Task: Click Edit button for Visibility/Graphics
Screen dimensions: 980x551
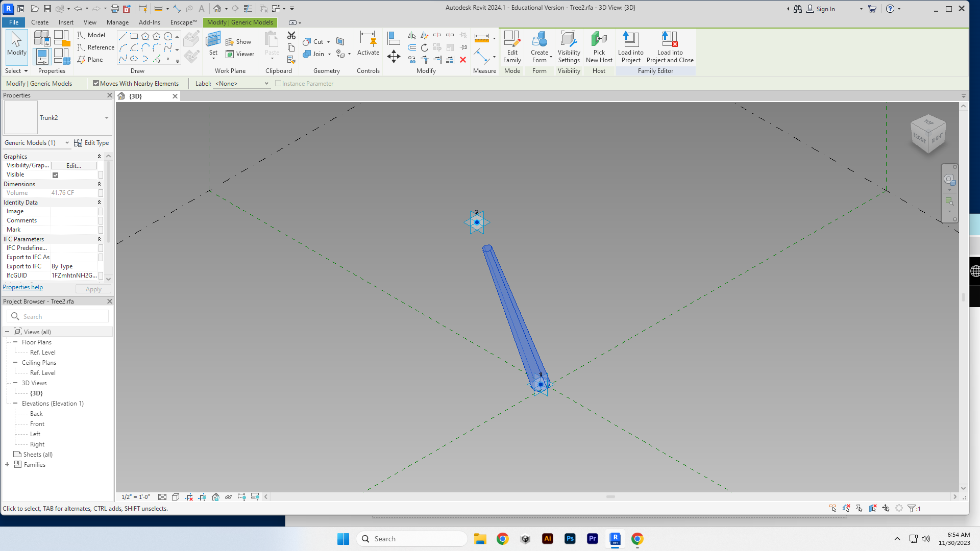Action: (73, 165)
